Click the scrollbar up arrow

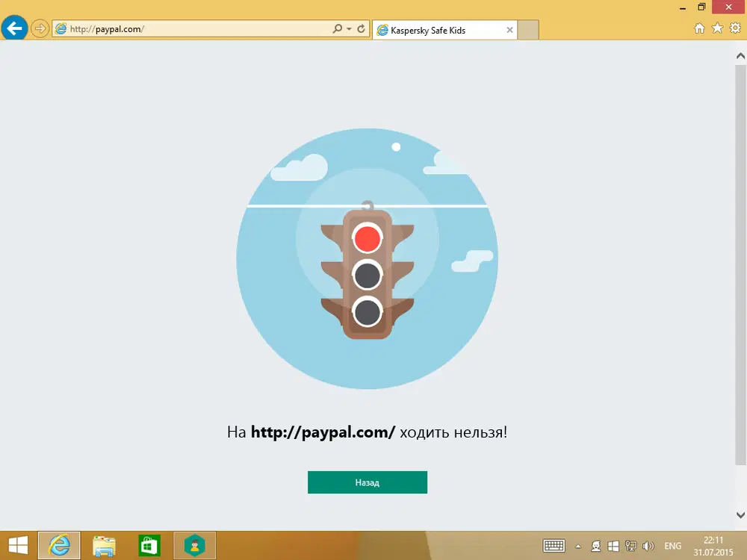[x=740, y=56]
